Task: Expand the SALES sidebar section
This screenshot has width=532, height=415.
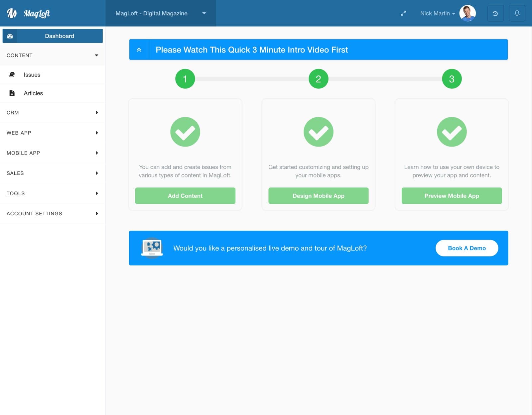Action: [x=53, y=173]
